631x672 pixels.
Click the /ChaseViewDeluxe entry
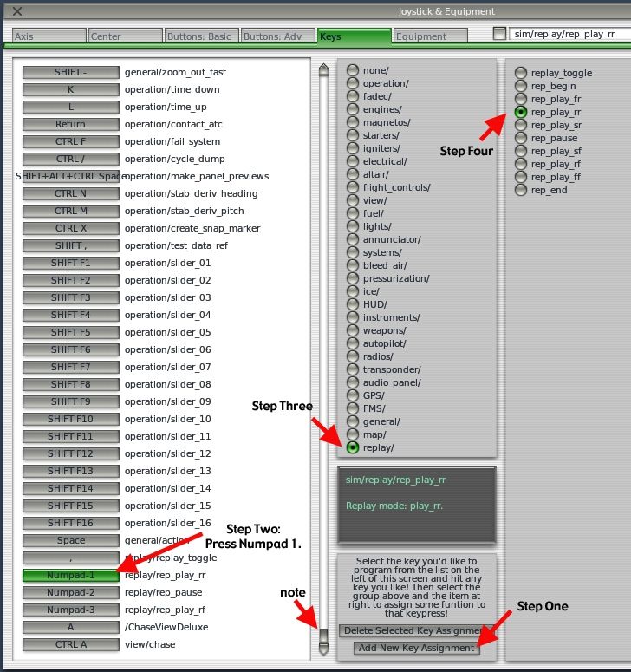point(166,627)
